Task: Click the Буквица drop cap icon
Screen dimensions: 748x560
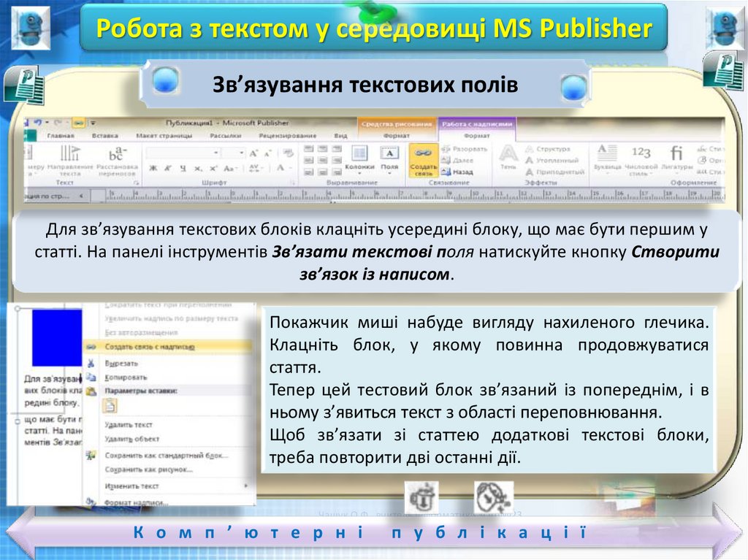Action: tap(607, 160)
